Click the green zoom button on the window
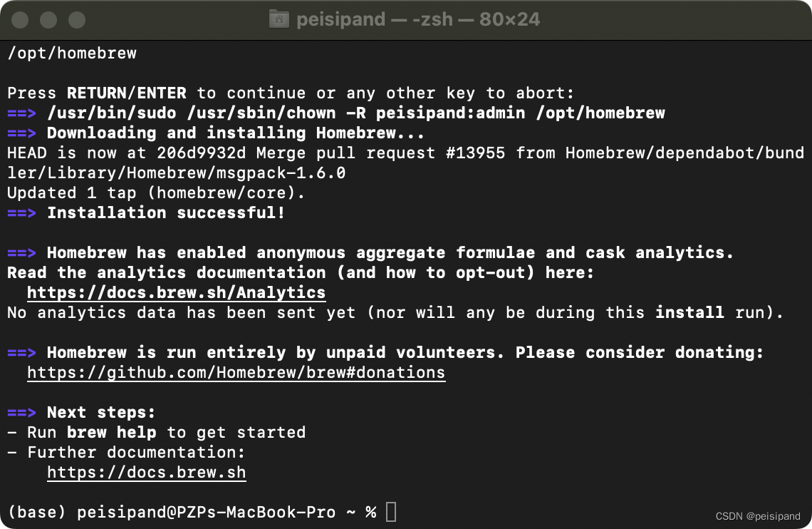Viewport: 812px width, 529px height. pos(78,20)
